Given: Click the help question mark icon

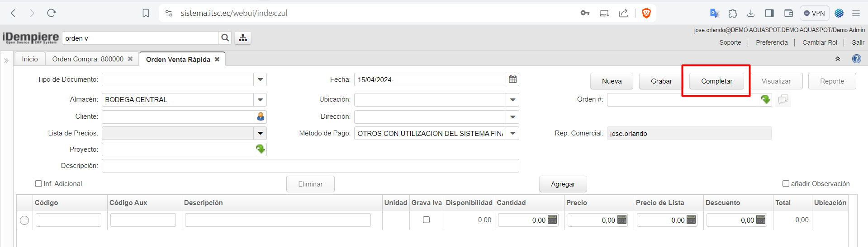Looking at the screenshot, I should 856,59.
